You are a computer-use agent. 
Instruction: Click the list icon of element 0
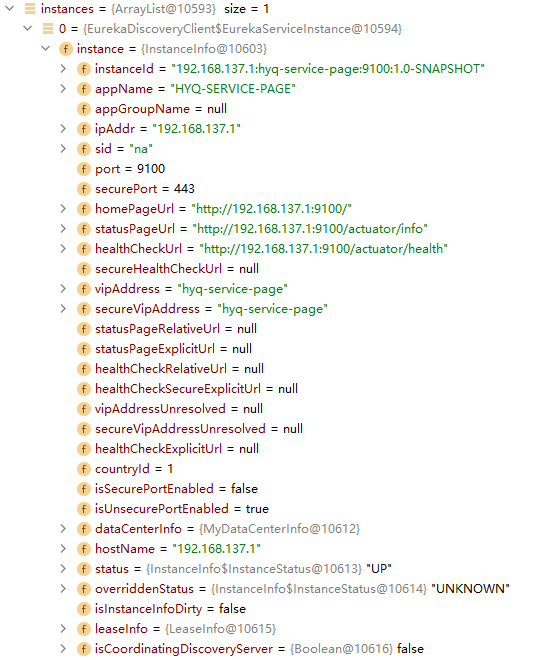click(x=48, y=29)
